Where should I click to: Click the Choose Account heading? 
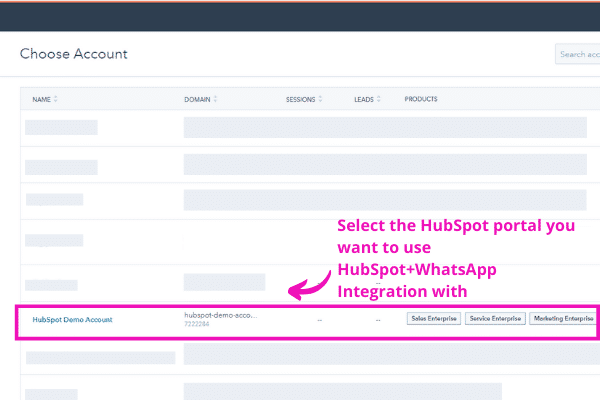(73, 54)
